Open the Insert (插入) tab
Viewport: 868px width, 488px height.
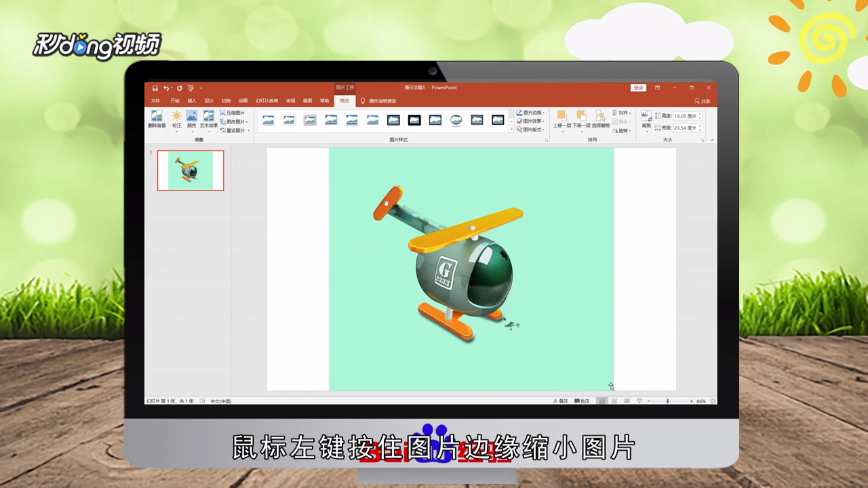point(192,101)
